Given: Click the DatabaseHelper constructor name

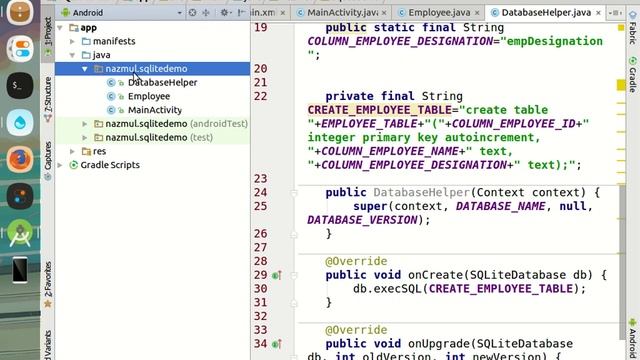Looking at the screenshot, I should 422,192.
